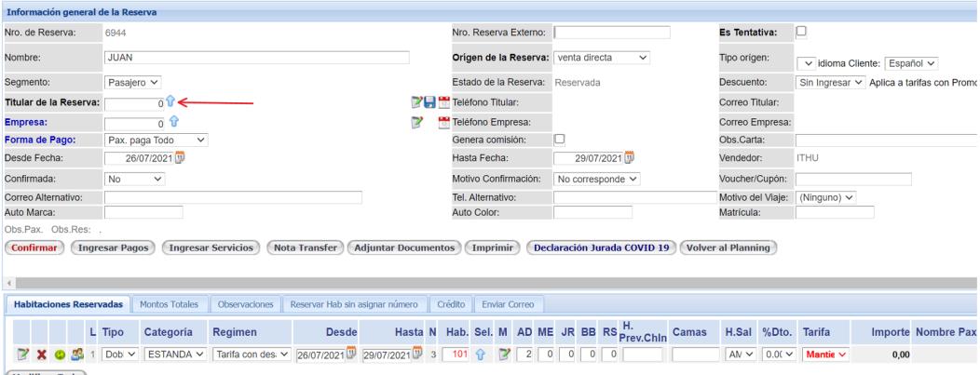The height and width of the screenshot is (375, 980).
Task: Click the edit icon on Empresa row
Action: pos(416,122)
